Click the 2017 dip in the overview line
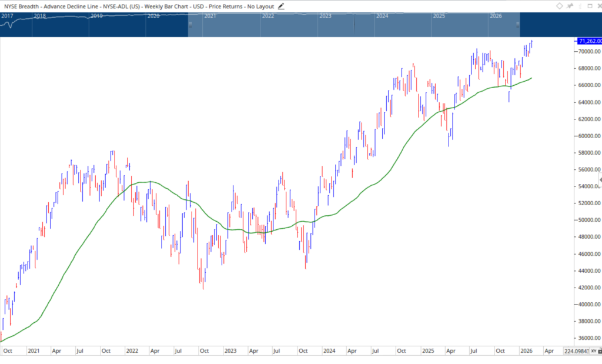Image resolution: width=602 pixels, height=364 pixels. (9, 26)
